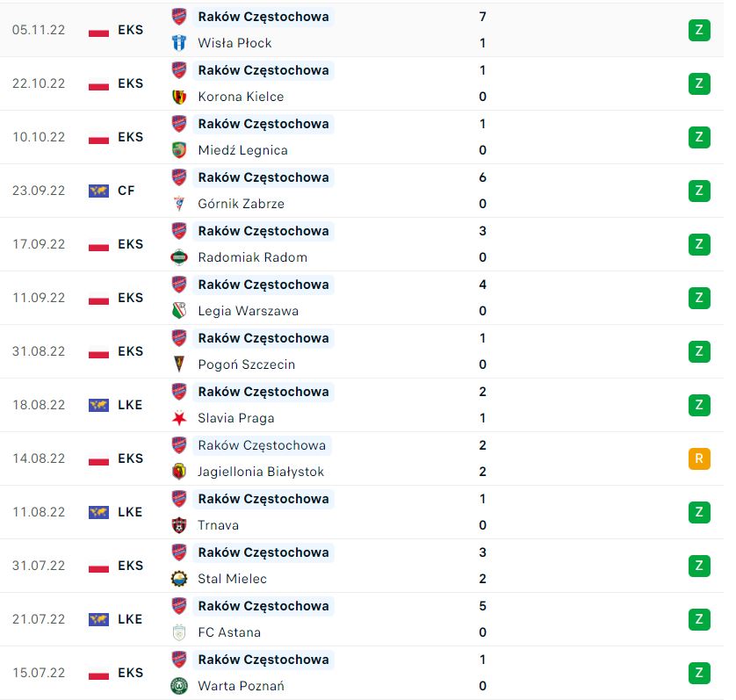Screen dimensions: 736x700
Task: Click the CF competition label on 23.09.22
Action: (x=126, y=191)
